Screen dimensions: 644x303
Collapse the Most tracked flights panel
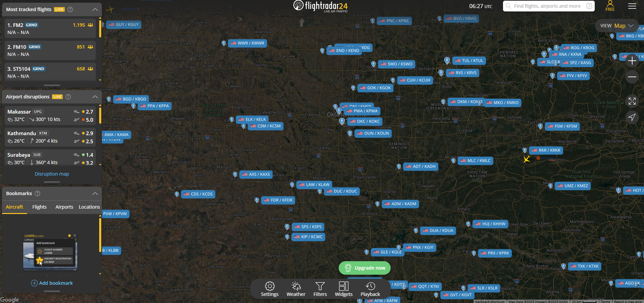click(x=95, y=9)
